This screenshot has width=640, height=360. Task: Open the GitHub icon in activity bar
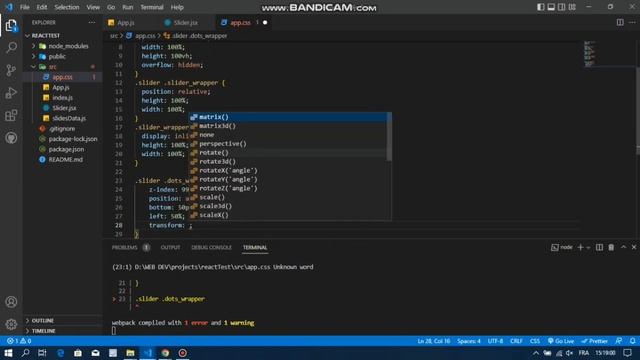point(11,138)
